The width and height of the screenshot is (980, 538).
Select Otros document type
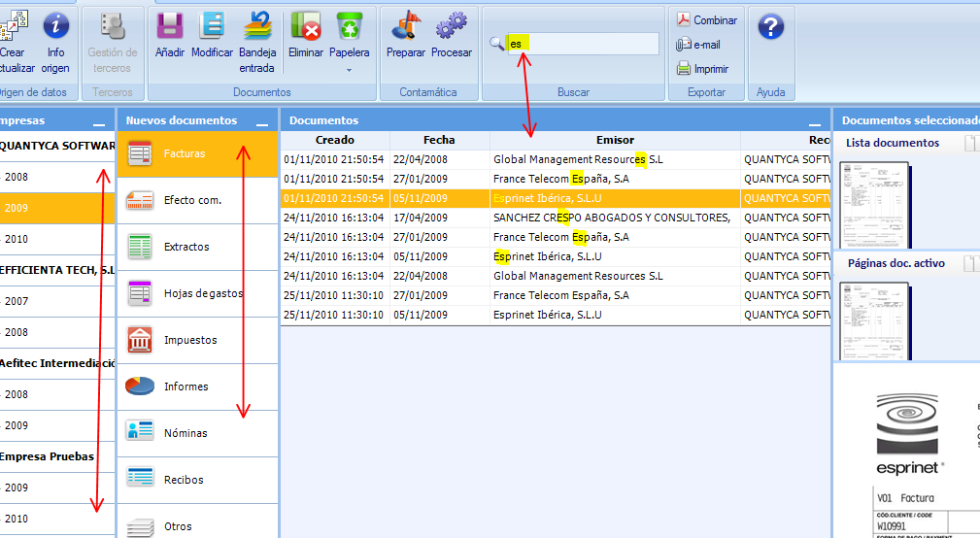[197, 523]
